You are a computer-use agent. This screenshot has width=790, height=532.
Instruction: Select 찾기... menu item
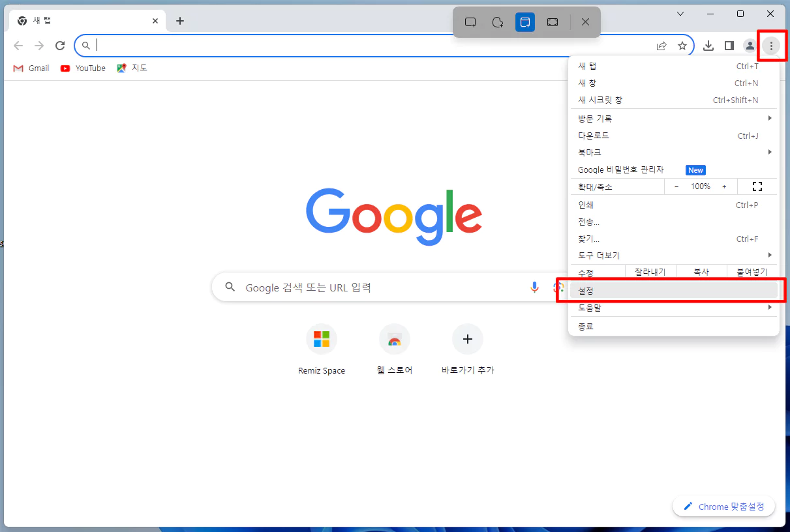(673, 239)
